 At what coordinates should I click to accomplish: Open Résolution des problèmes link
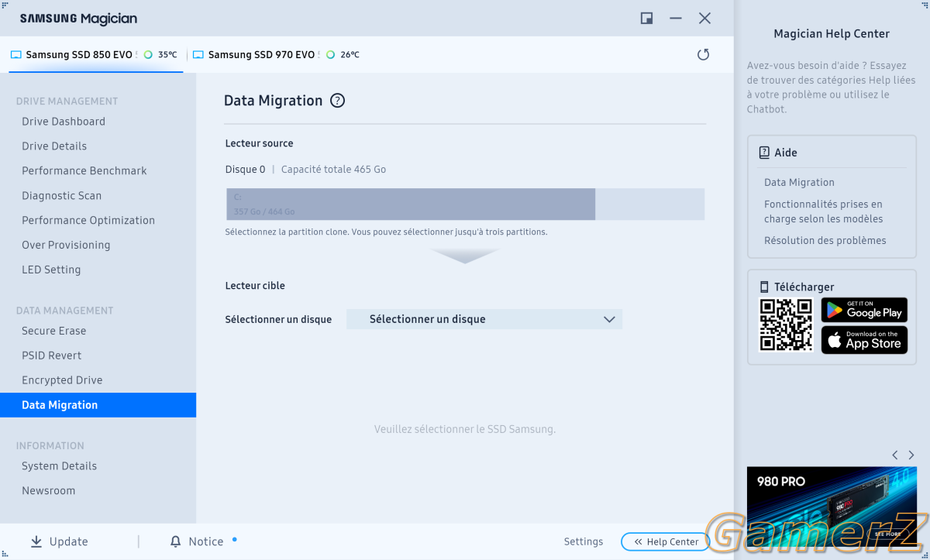point(825,241)
